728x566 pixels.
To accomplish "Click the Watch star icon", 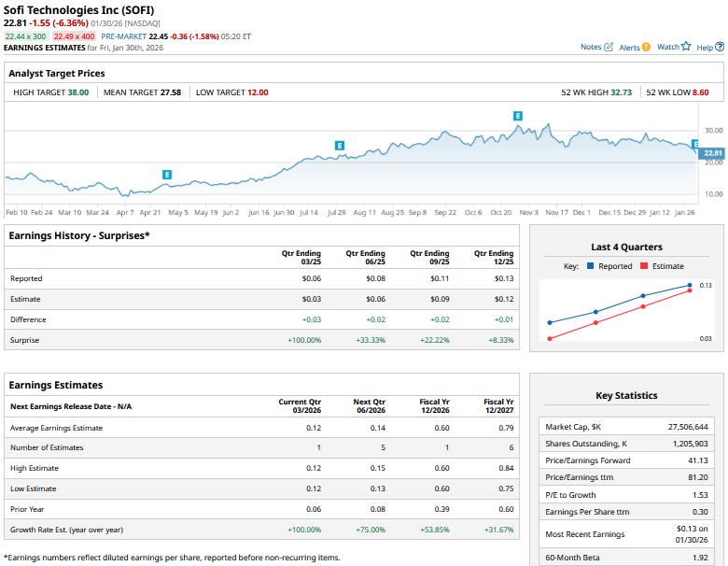I will (x=686, y=47).
